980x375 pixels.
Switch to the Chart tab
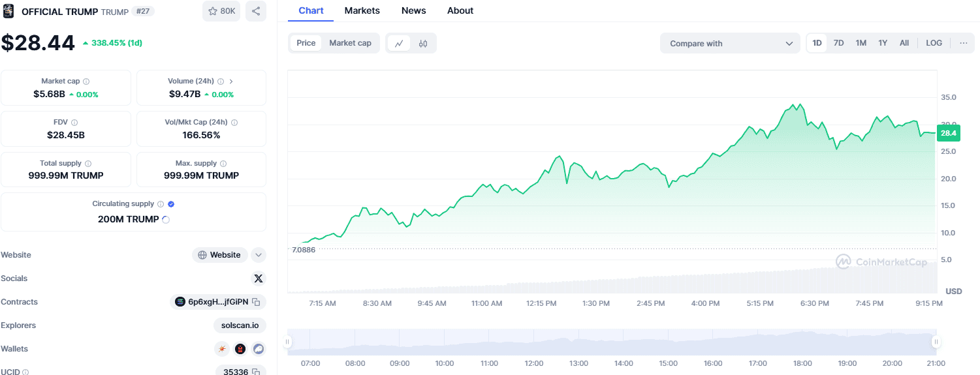[311, 10]
